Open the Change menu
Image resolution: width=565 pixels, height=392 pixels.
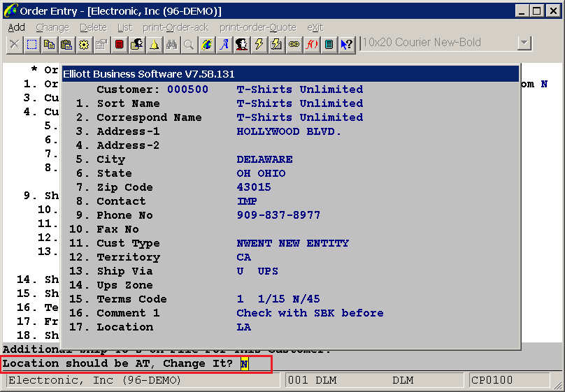click(x=52, y=27)
